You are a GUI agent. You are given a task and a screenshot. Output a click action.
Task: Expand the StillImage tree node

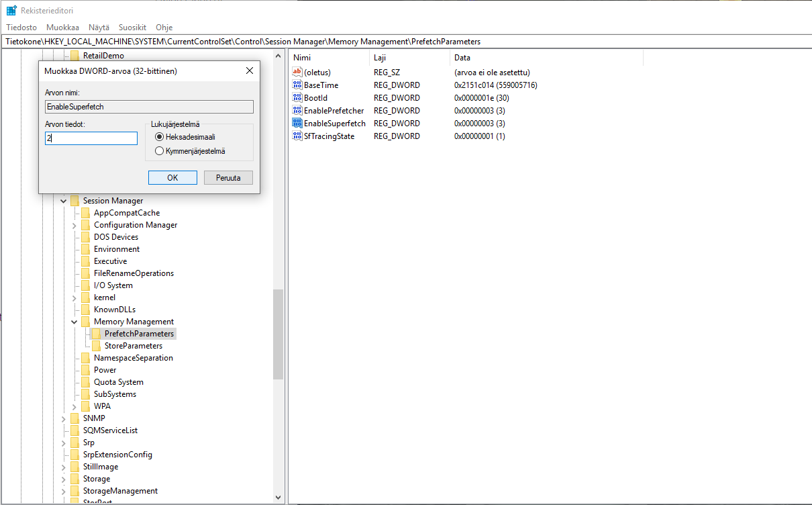tap(64, 467)
